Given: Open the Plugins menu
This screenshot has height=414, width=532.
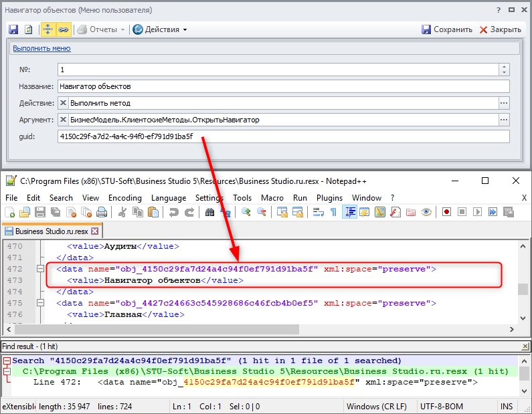Looking at the screenshot, I should pos(329,198).
